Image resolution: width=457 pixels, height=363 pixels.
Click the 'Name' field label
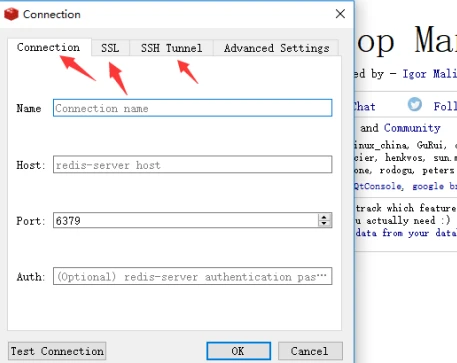(29, 109)
